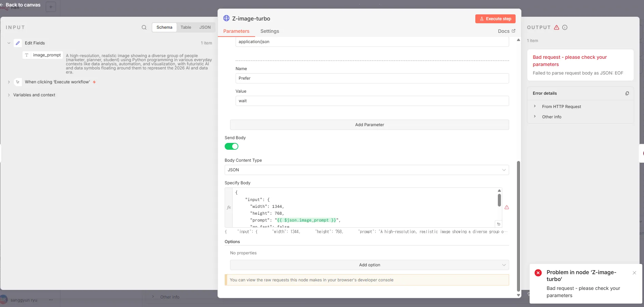This screenshot has height=307, width=644.
Task: Open the Docs link
Action: [x=506, y=31]
